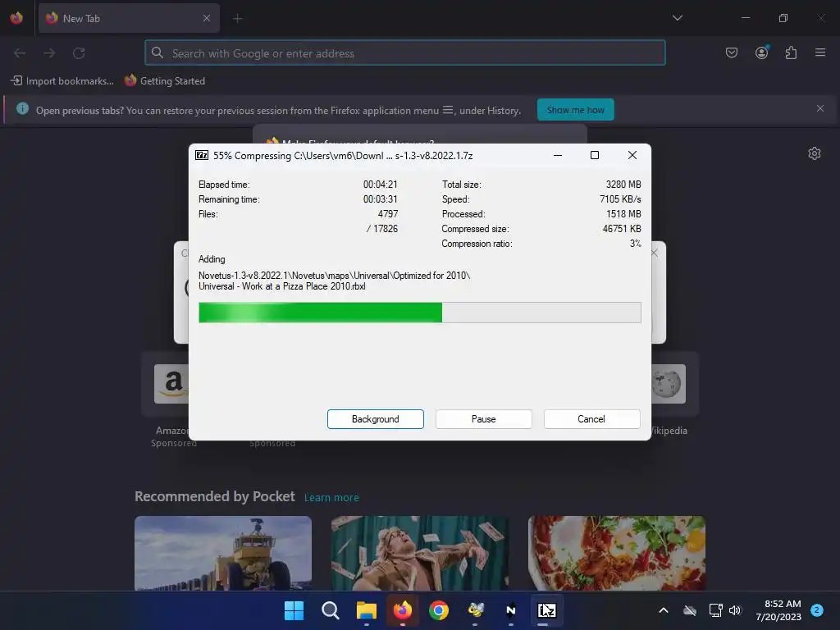Open the money man Pocket story thumbnail

(x=420, y=553)
